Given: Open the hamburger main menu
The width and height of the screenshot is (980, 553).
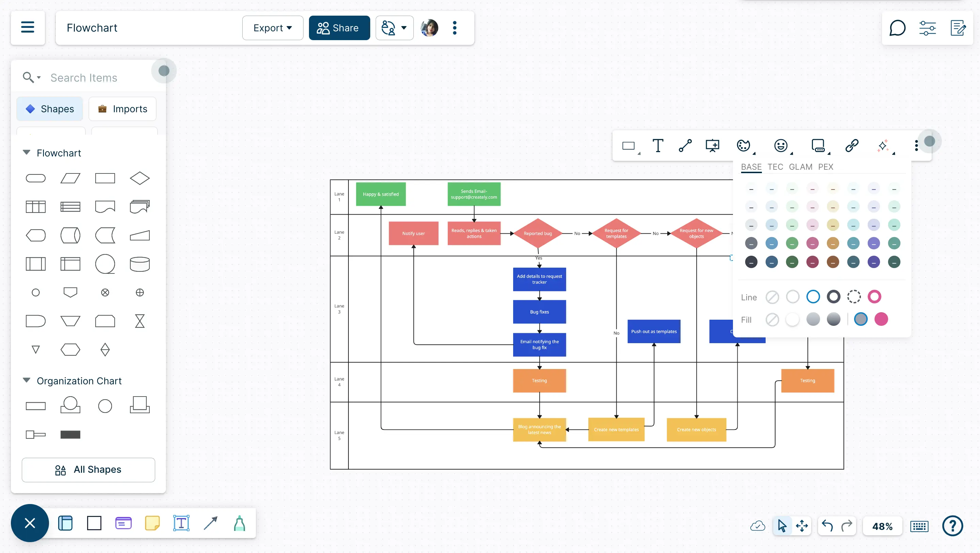Looking at the screenshot, I should (27, 28).
